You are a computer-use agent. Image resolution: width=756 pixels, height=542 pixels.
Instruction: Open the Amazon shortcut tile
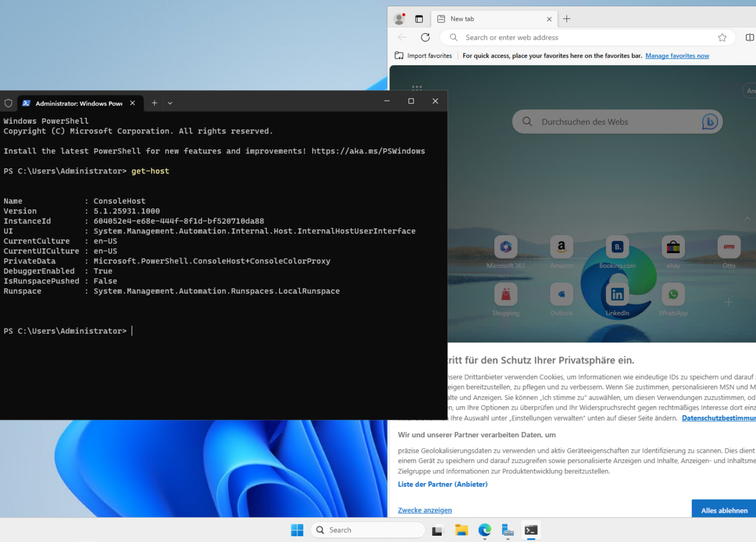pos(561,247)
